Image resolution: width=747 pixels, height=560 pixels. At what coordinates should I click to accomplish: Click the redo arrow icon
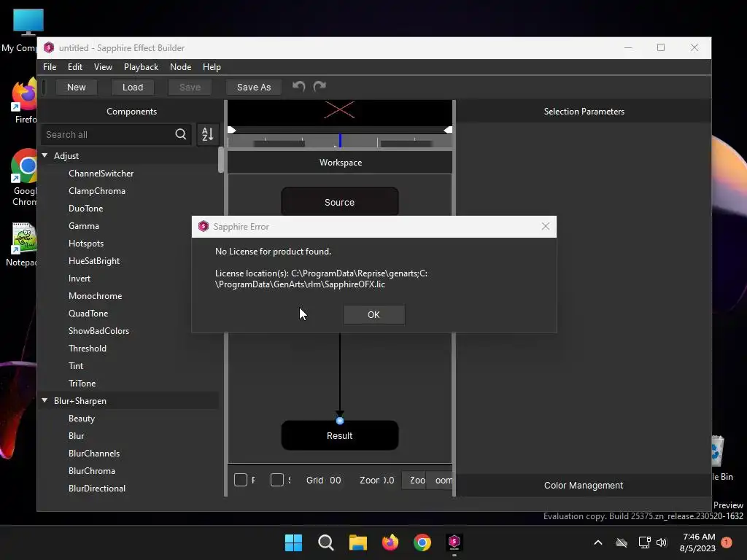(x=320, y=87)
